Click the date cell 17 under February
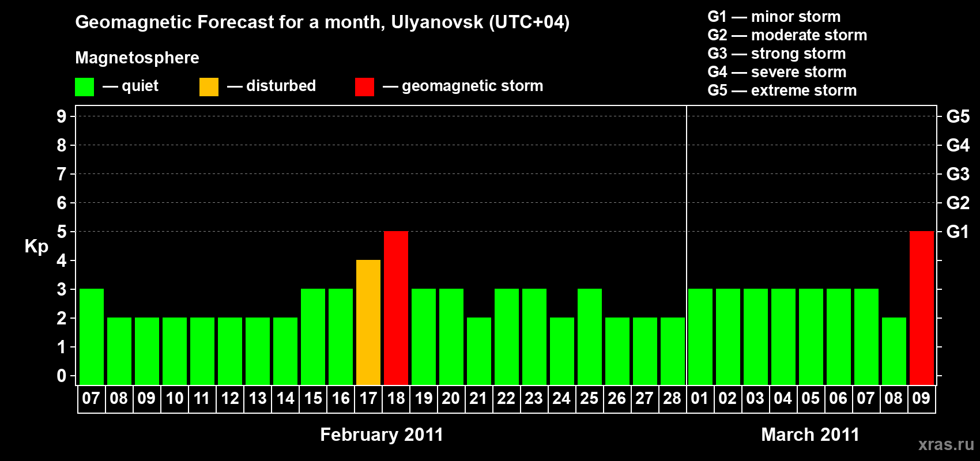Image resolution: width=980 pixels, height=461 pixels. [x=368, y=399]
